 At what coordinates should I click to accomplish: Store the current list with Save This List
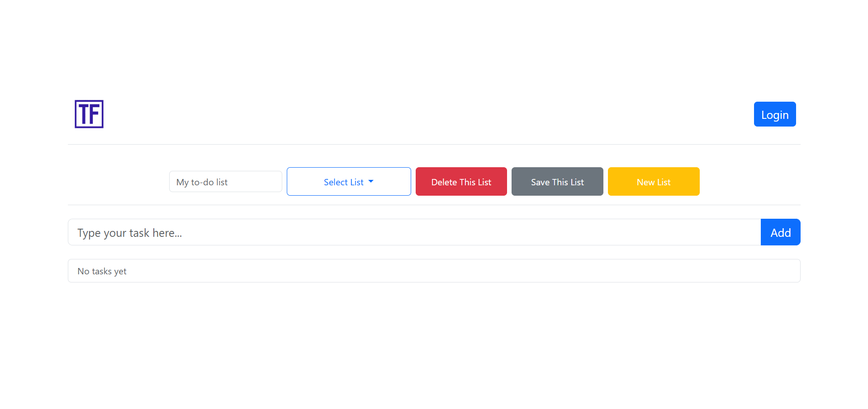click(x=557, y=182)
